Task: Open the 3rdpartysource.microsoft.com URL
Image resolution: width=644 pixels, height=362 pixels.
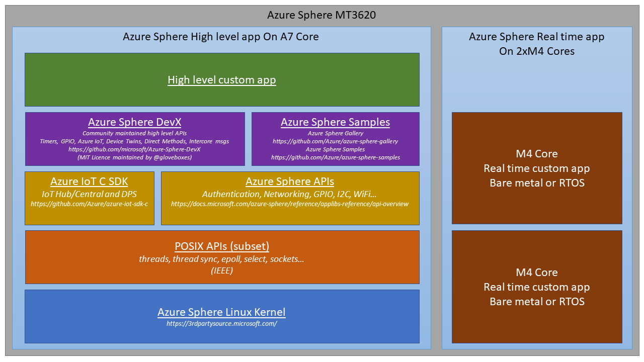Action: click(222, 323)
